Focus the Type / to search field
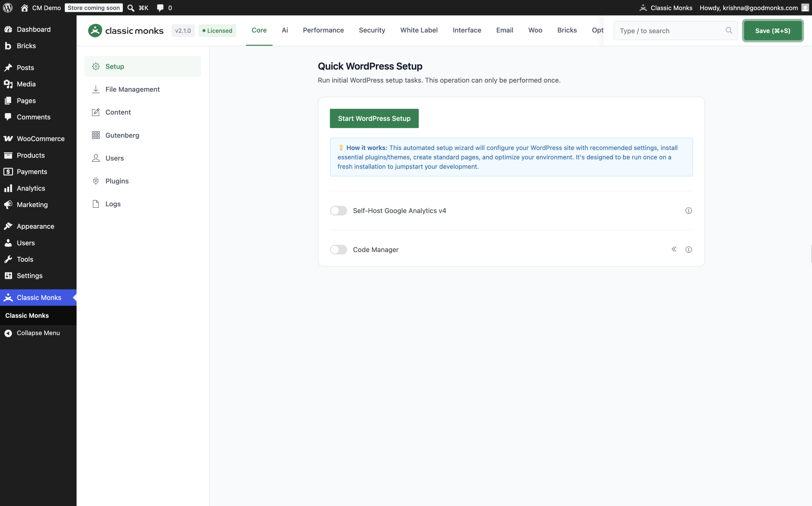The height and width of the screenshot is (506, 812). pyautogui.click(x=675, y=30)
